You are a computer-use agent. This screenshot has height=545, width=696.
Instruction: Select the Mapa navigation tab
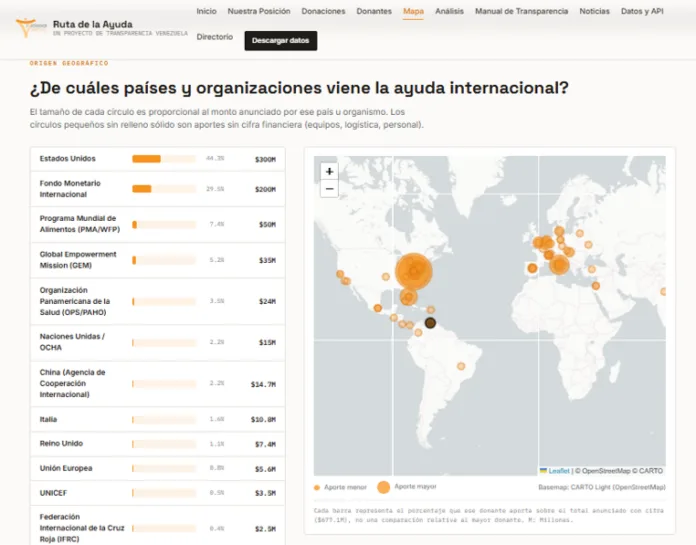[x=413, y=11]
